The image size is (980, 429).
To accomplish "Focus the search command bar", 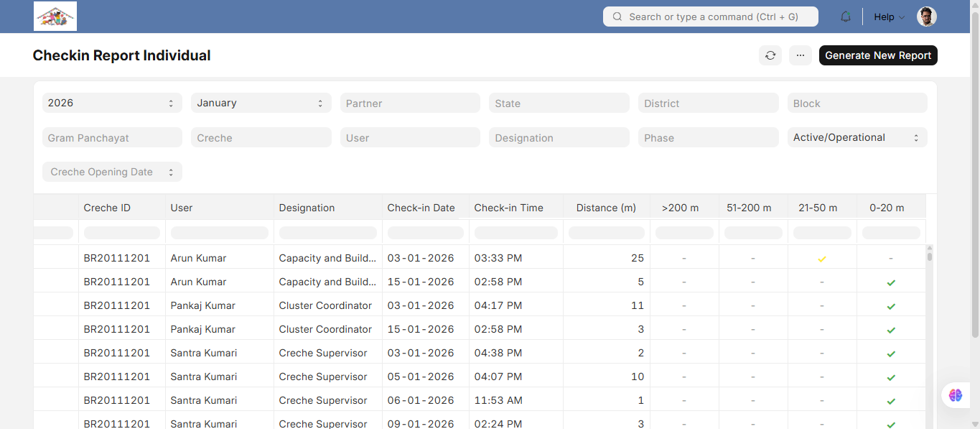I will coord(711,17).
